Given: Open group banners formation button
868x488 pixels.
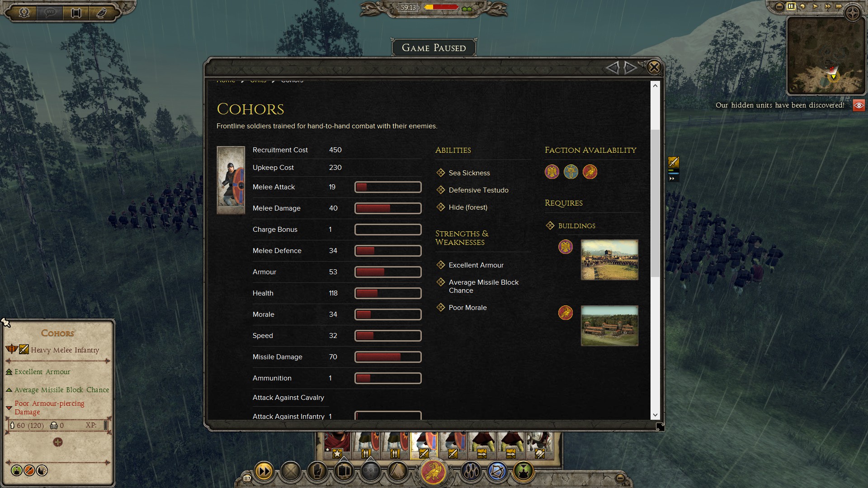Looking at the screenshot, I should [x=344, y=472].
